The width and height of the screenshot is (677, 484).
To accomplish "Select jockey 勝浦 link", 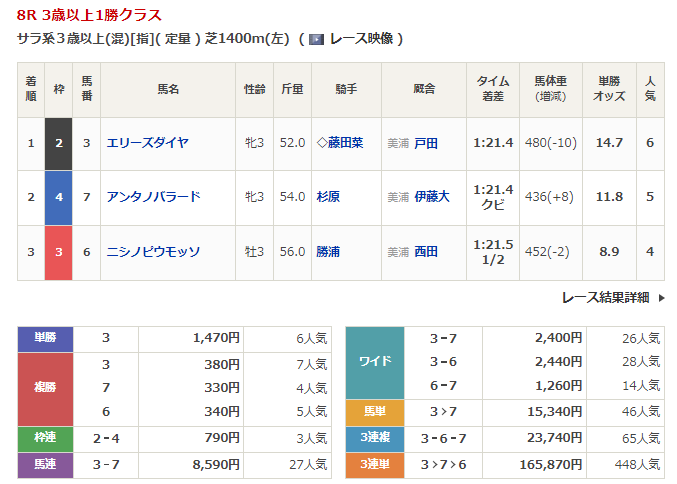I will [x=328, y=252].
